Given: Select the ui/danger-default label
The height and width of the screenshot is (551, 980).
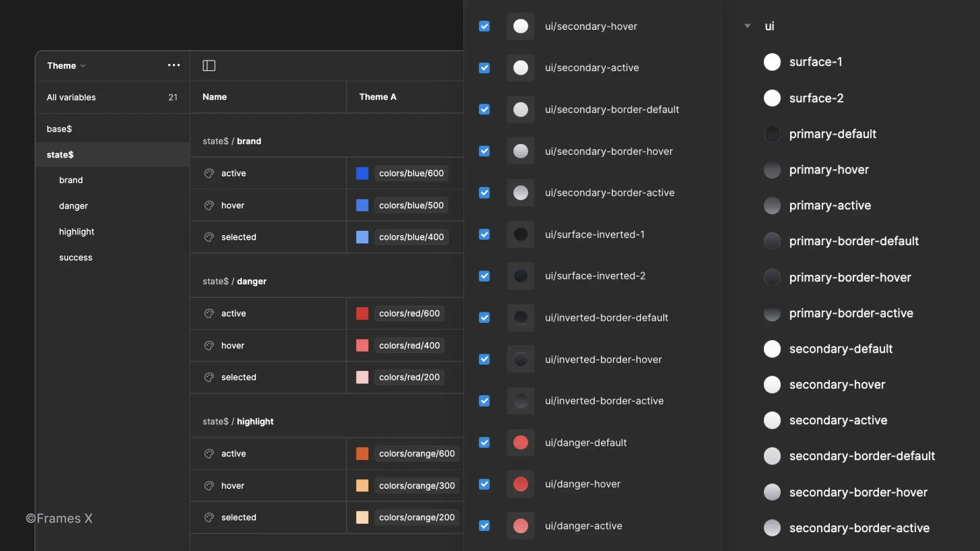Looking at the screenshot, I should point(586,443).
